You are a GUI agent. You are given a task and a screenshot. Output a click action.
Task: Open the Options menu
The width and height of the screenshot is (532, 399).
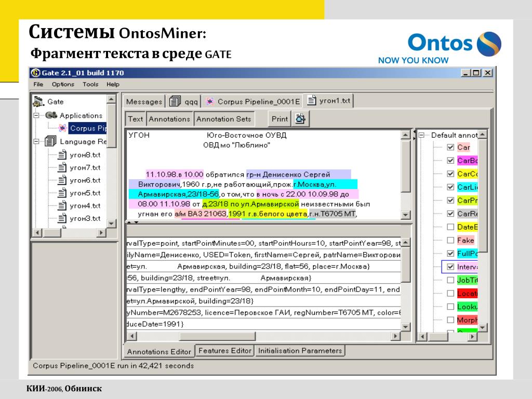click(x=63, y=84)
